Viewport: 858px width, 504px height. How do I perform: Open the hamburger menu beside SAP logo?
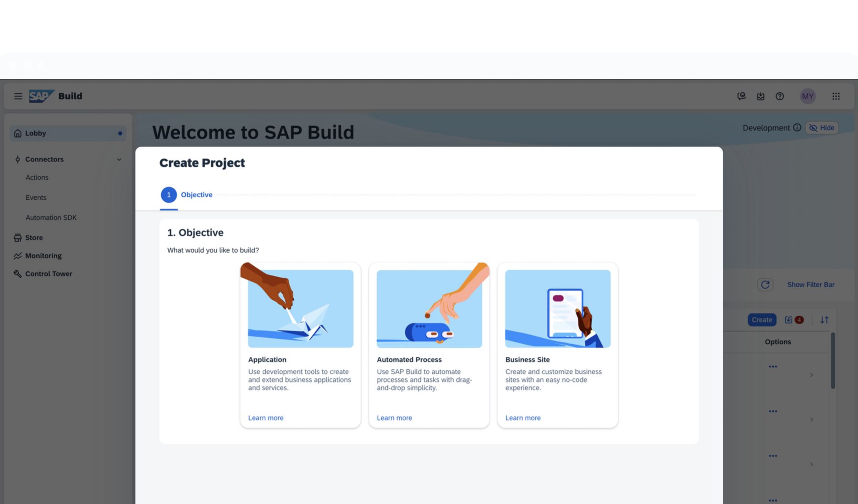point(18,96)
